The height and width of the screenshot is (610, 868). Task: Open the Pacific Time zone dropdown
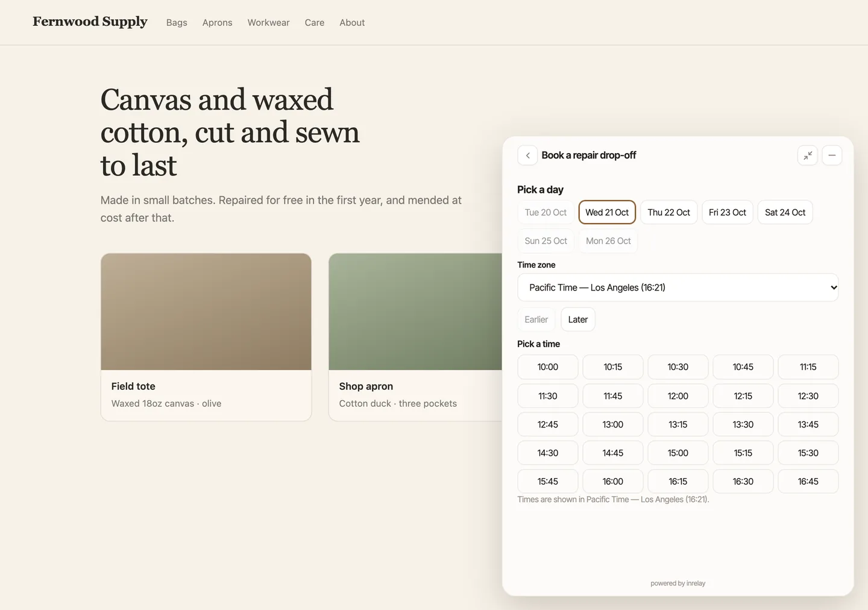pos(678,288)
